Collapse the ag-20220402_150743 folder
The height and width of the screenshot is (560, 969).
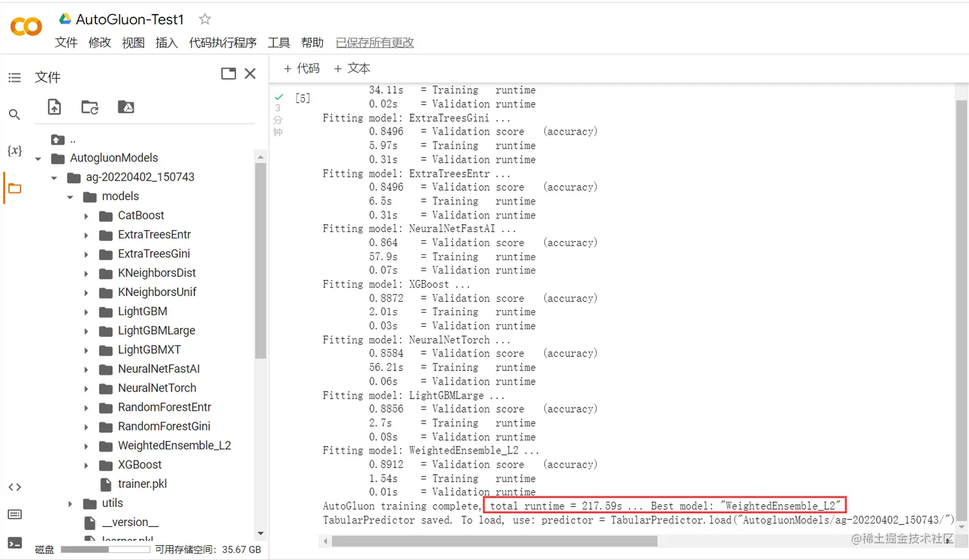point(54,177)
